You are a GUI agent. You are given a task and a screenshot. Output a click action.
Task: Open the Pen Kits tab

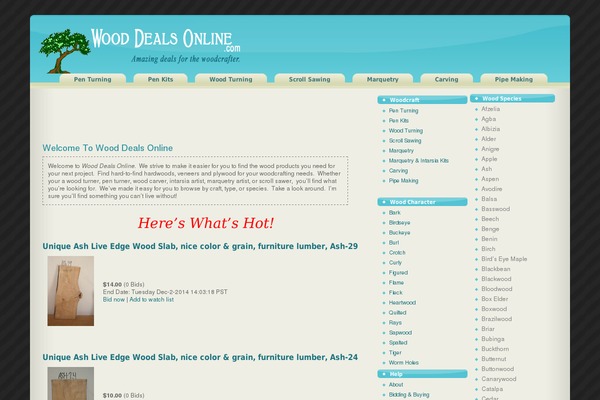pos(160,79)
